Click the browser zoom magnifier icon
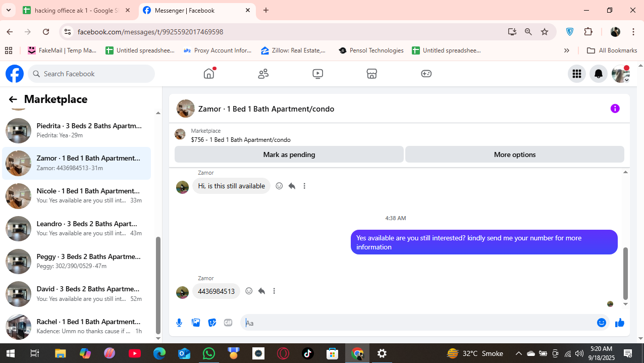 pyautogui.click(x=528, y=32)
